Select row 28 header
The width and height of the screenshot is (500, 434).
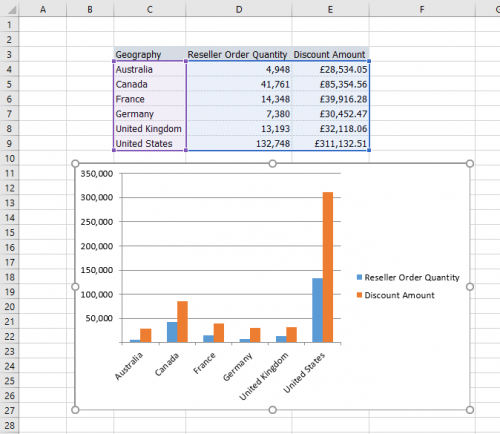point(9,425)
